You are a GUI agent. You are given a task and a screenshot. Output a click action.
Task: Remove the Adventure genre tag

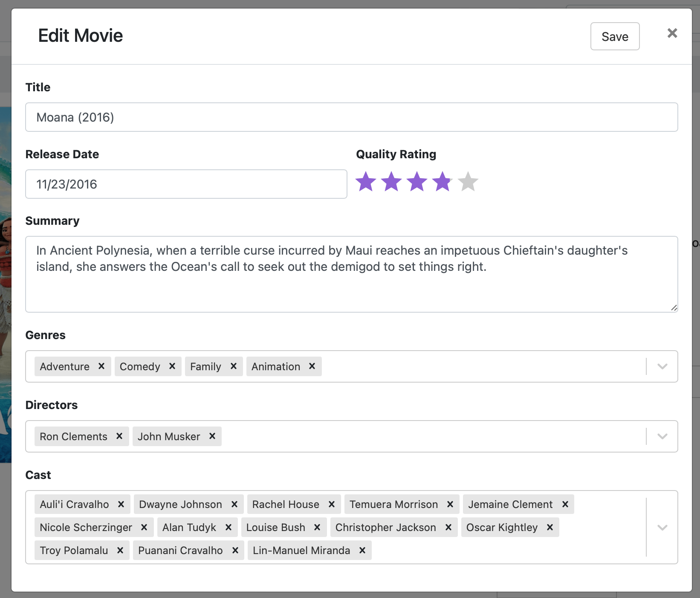101,366
